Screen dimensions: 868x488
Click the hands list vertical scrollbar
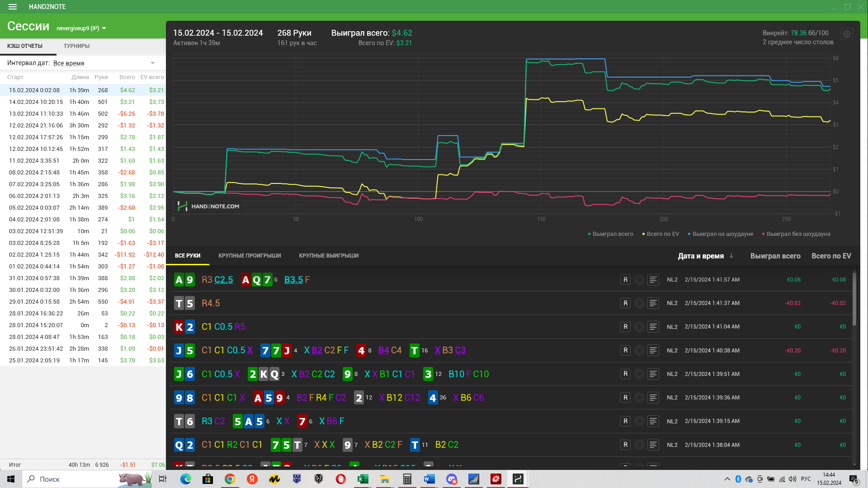pos(854,298)
